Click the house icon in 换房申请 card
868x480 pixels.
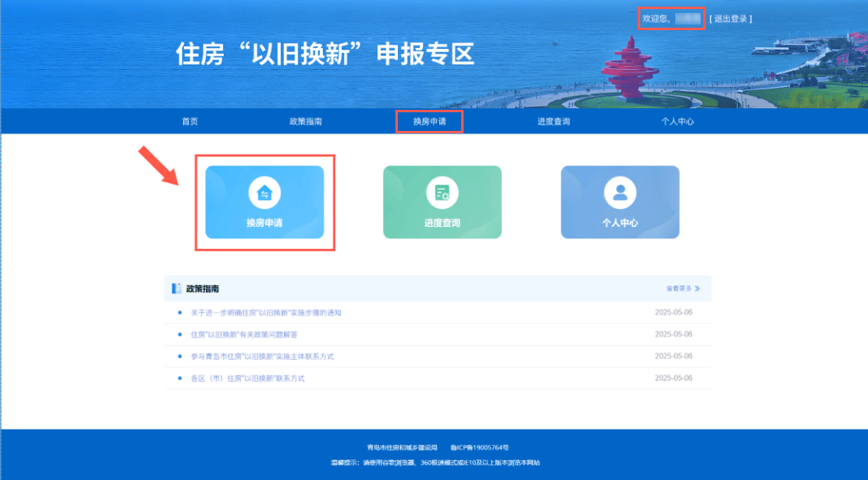(264, 193)
